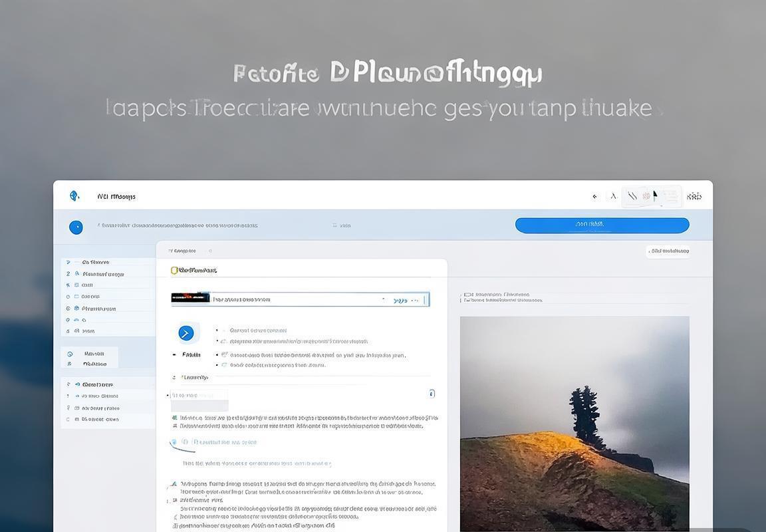The image size is (766, 532).
Task: Click the double-slash icon in header toolbar
Action: (632, 196)
